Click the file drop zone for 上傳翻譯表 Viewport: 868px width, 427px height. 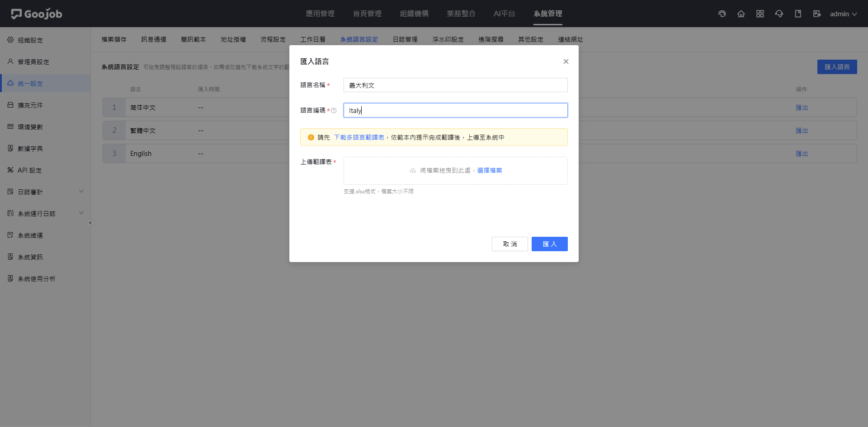tap(456, 171)
